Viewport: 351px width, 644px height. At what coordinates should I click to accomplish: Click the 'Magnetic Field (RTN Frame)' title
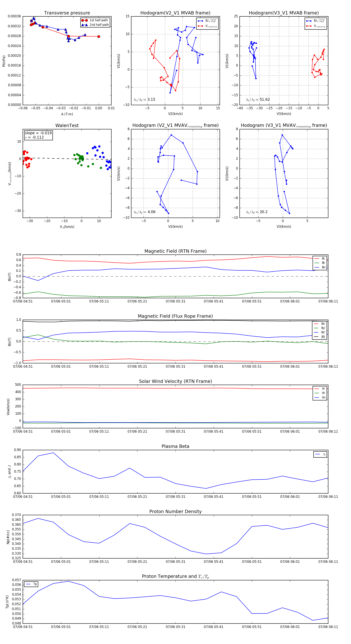[x=175, y=251]
